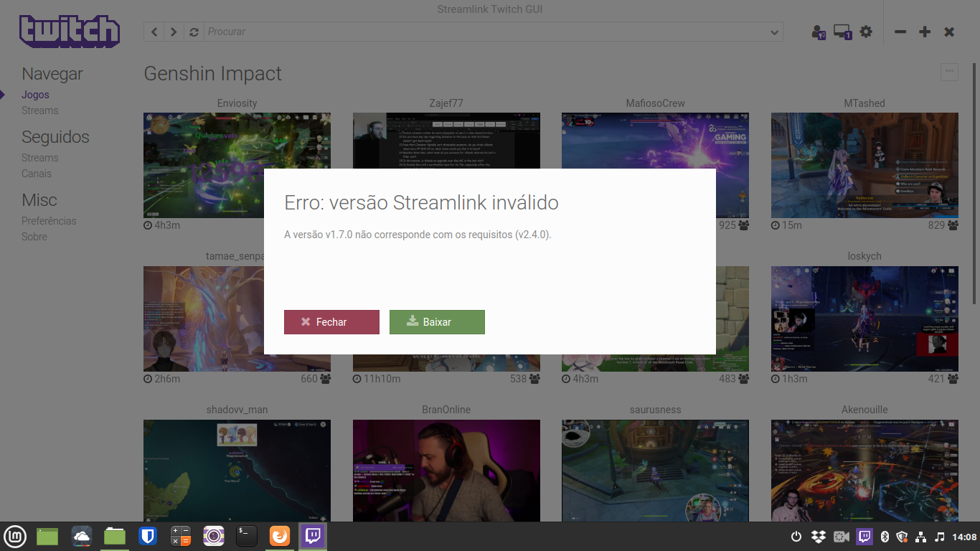Click the MafiosoCrew channel name
The image size is (980, 551).
[655, 103]
